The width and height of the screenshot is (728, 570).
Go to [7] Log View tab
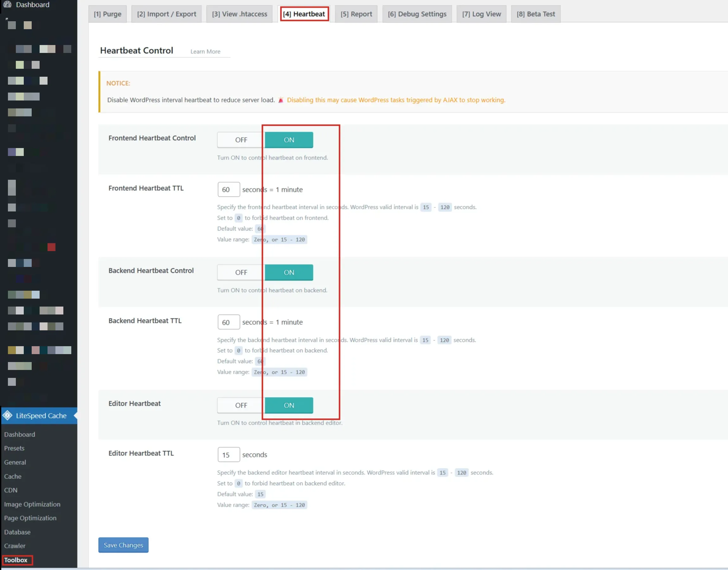point(481,14)
